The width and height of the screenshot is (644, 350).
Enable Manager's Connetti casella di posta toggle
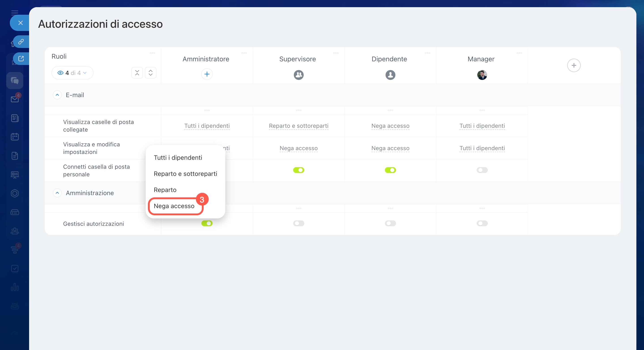click(x=482, y=170)
